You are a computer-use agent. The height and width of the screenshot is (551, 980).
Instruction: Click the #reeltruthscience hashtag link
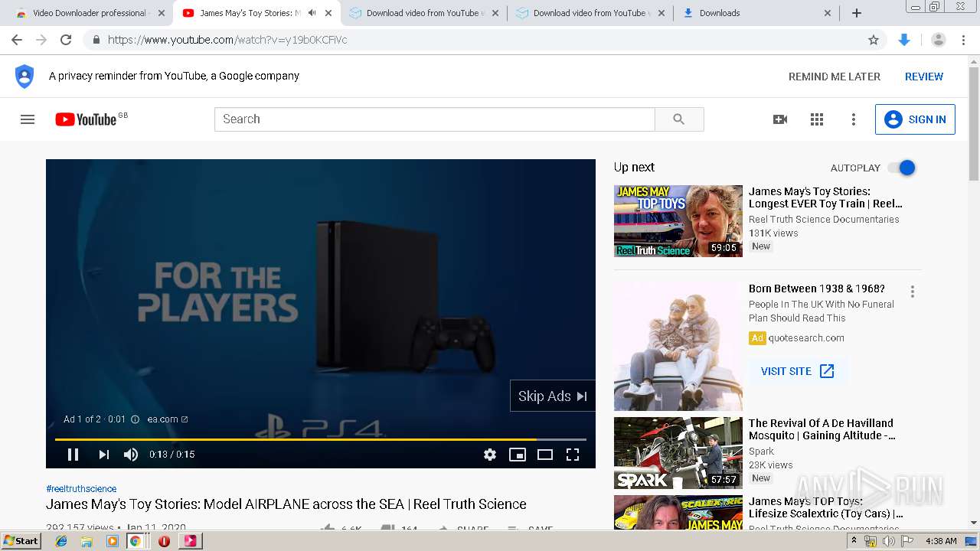tap(81, 488)
